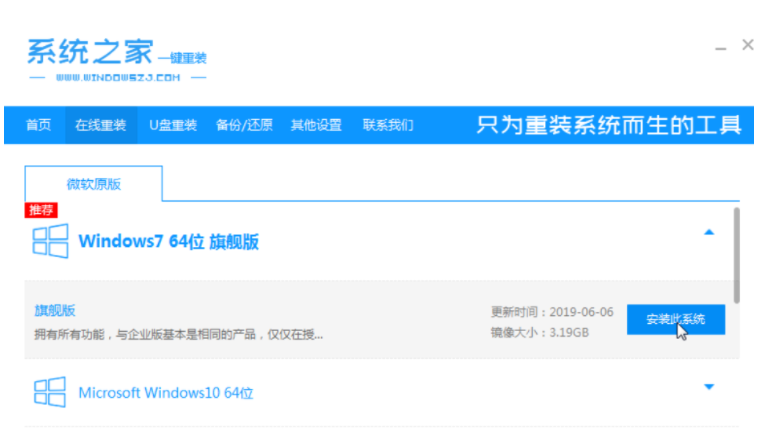Viewport: 761px width, 443px height.
Task: Click the 镜像大小:3.19GB text
Action: pos(540,332)
